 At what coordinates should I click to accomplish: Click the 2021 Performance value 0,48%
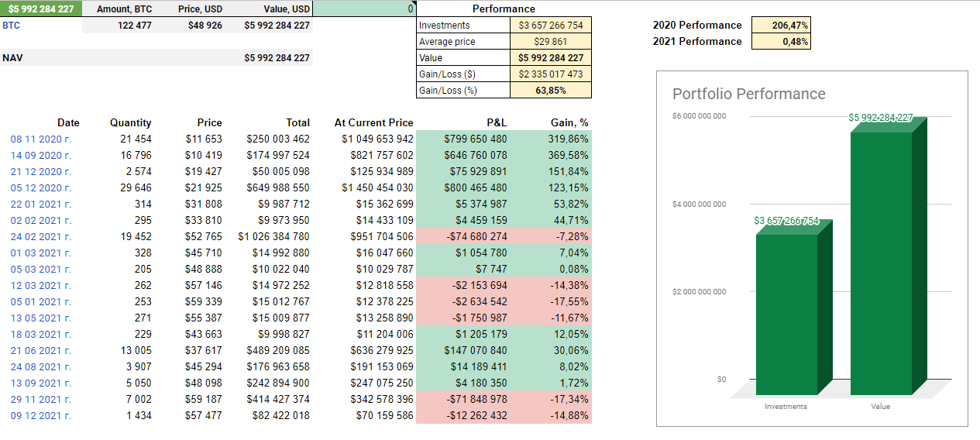(x=780, y=42)
